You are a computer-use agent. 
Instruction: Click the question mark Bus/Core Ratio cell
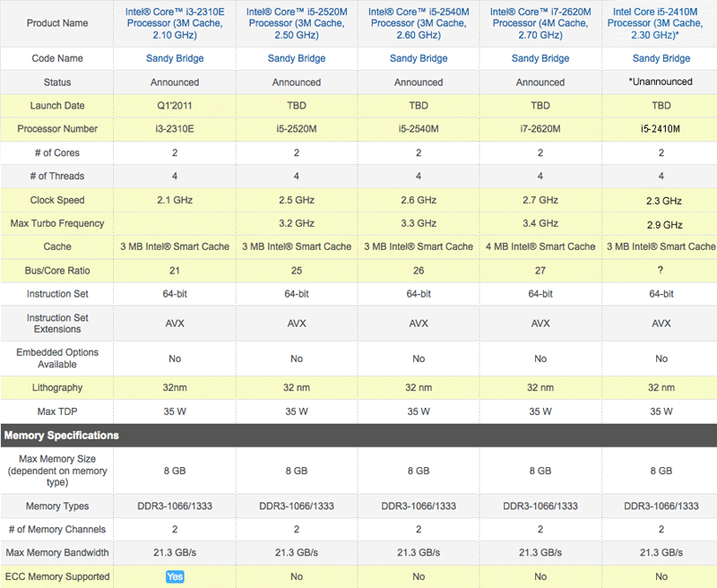pos(661,270)
